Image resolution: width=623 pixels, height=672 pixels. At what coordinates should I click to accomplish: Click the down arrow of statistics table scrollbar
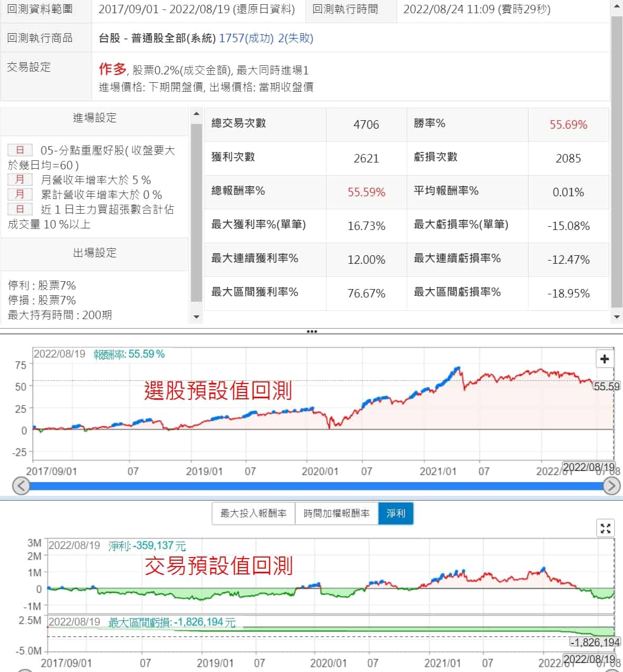tap(616, 317)
